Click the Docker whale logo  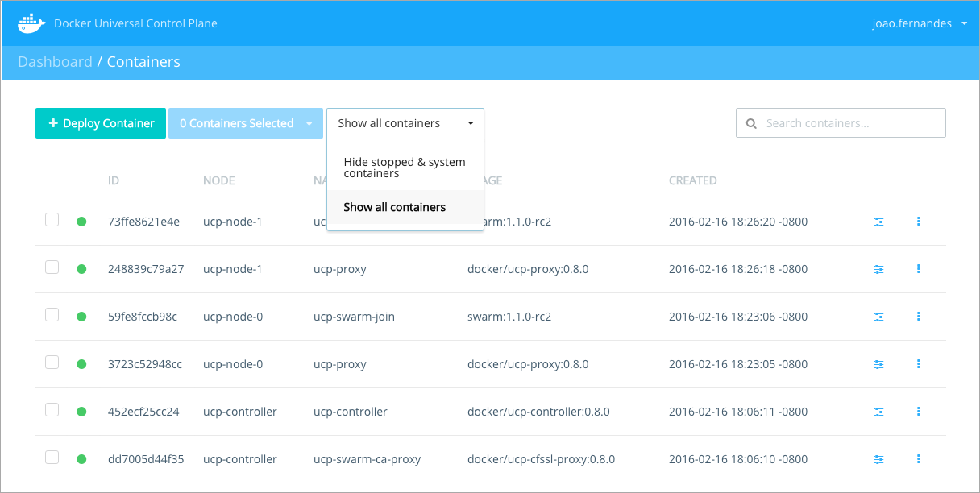pos(31,23)
